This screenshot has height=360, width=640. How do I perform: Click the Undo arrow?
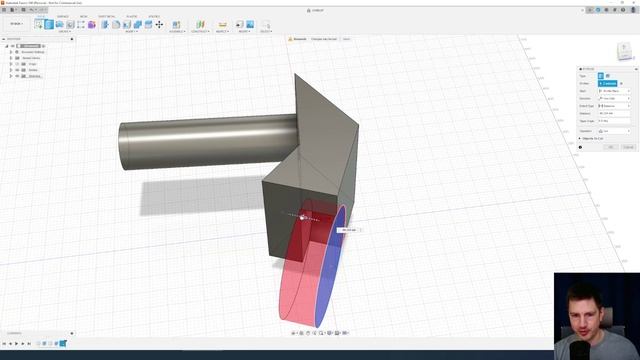click(32, 10)
